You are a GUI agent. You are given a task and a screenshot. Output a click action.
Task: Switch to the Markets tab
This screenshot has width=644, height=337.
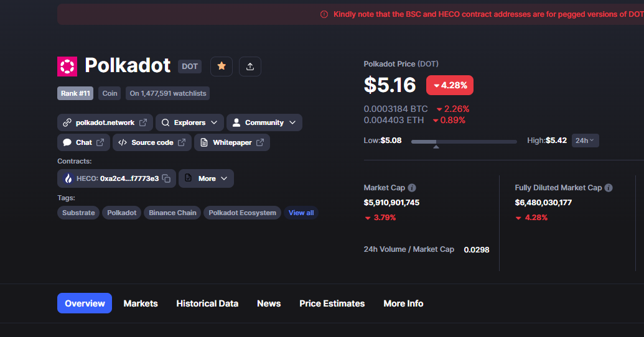pos(141,303)
